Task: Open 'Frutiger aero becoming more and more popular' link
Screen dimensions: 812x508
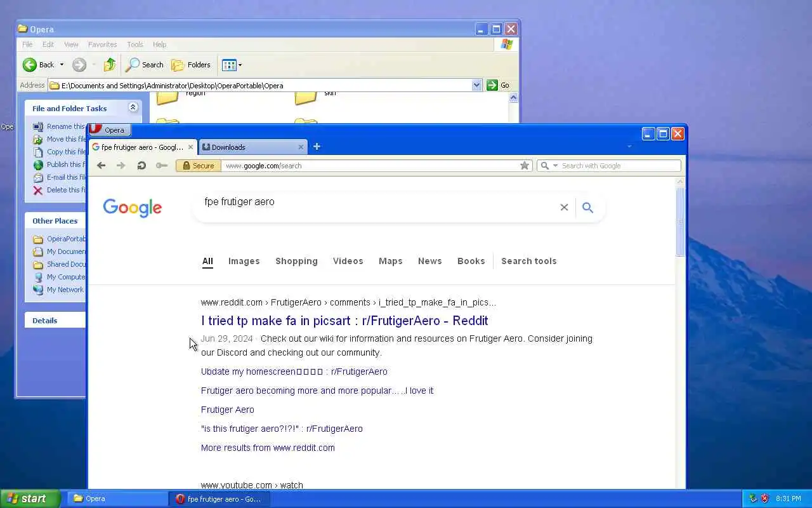Action: (317, 391)
